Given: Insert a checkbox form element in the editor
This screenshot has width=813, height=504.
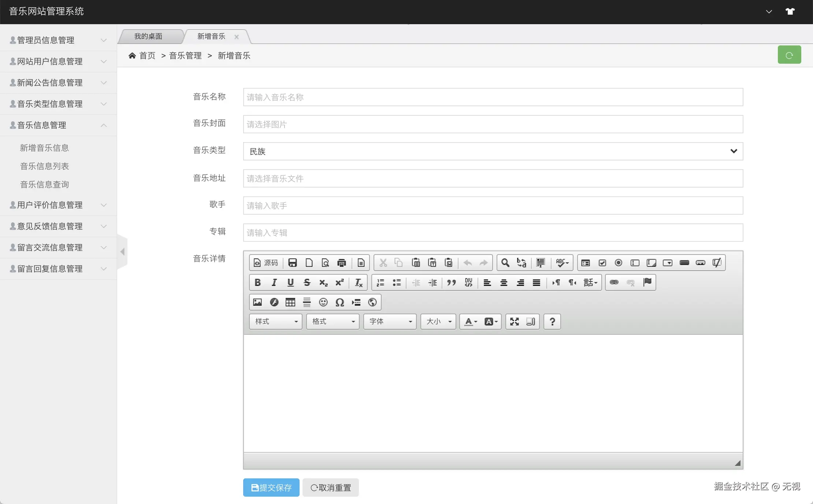Looking at the screenshot, I should click(x=602, y=263).
